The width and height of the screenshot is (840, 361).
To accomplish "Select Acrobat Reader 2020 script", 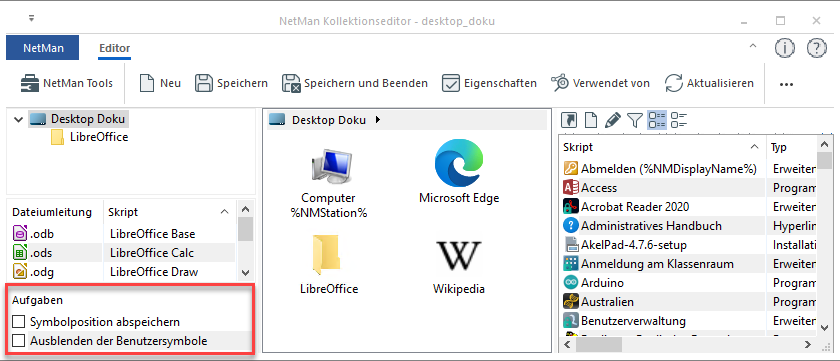I will pyautogui.click(x=688, y=207).
